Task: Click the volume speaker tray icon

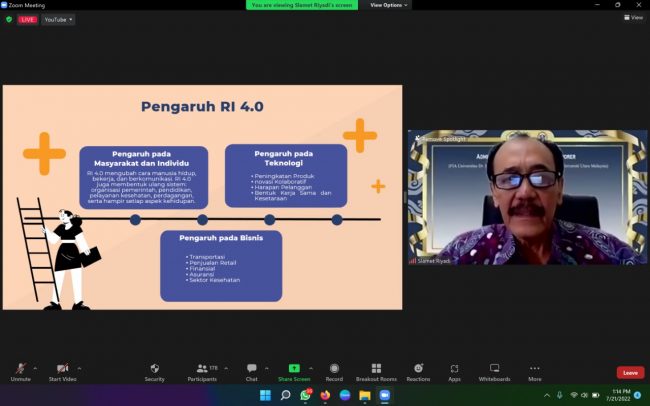Action: coord(585,395)
